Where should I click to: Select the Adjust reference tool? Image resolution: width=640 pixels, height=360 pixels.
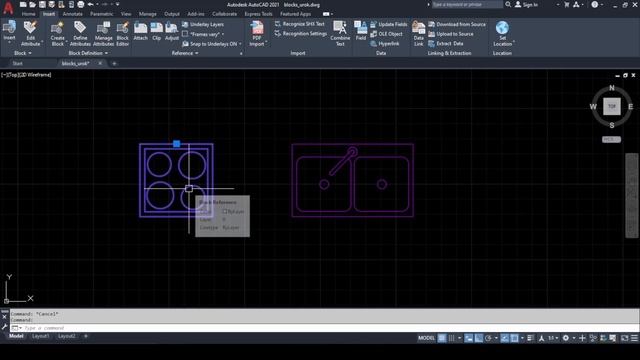coord(172,31)
